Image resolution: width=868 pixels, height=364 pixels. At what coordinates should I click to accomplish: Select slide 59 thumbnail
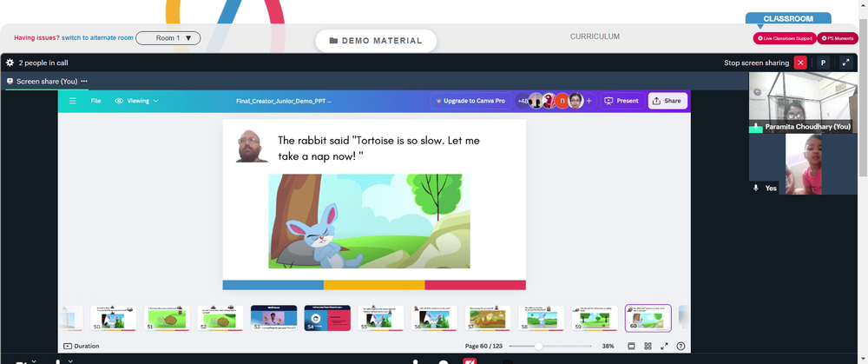point(595,318)
